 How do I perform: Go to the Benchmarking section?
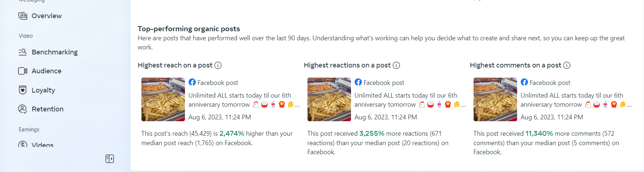[54, 52]
